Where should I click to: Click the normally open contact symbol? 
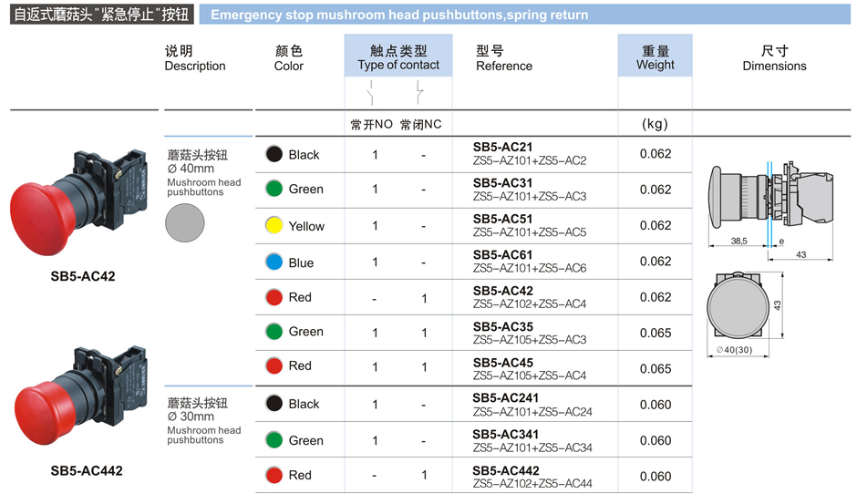pos(372,92)
